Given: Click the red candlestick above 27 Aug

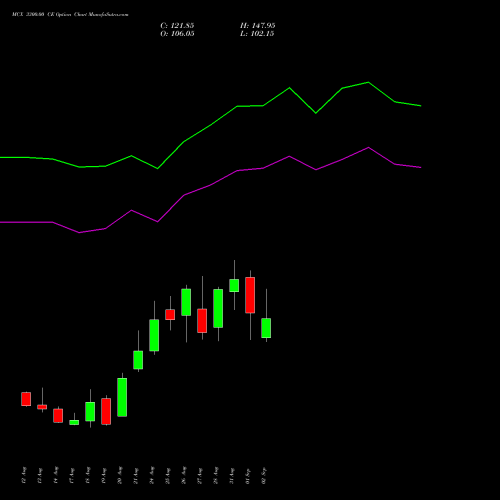Looking at the screenshot, I should [x=202, y=321].
